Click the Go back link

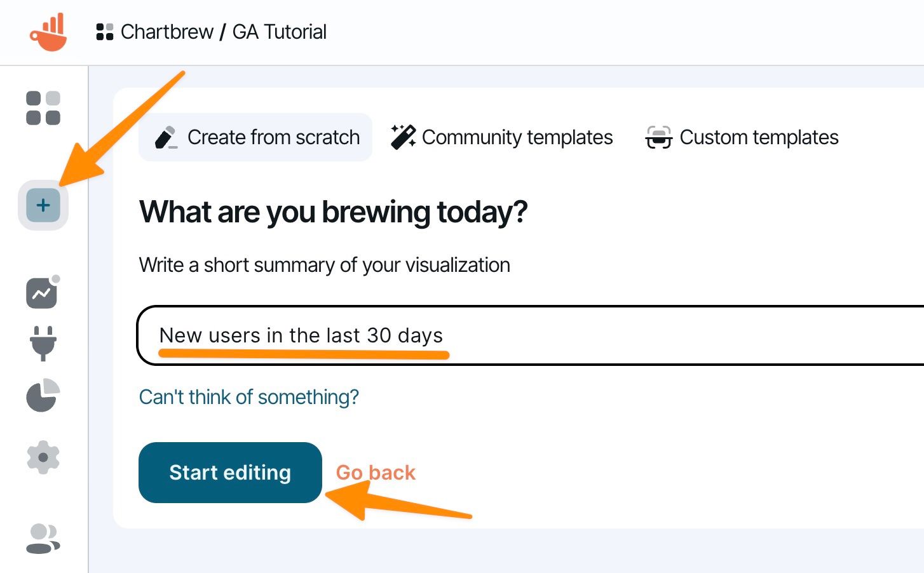point(376,473)
